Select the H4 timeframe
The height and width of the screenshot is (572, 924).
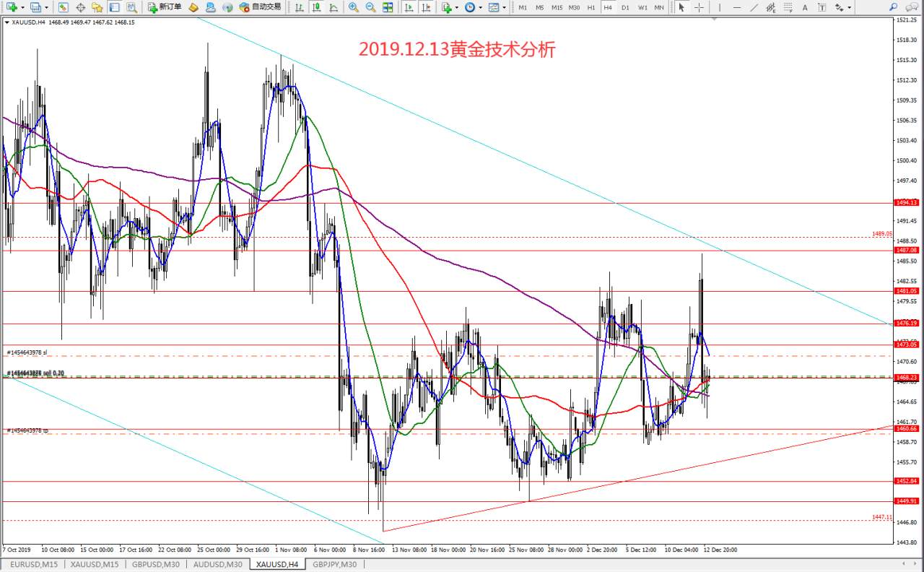[608, 7]
